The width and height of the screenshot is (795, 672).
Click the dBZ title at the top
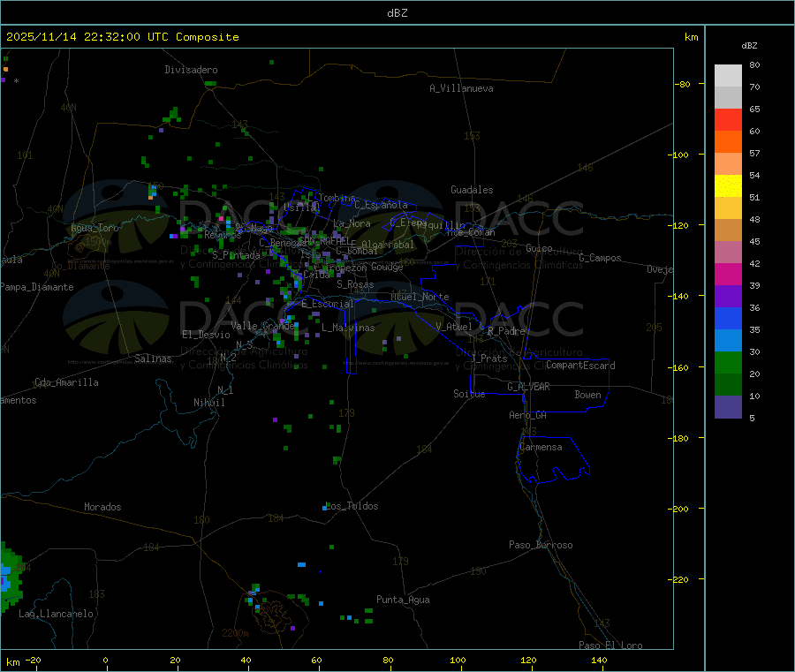tap(397, 13)
